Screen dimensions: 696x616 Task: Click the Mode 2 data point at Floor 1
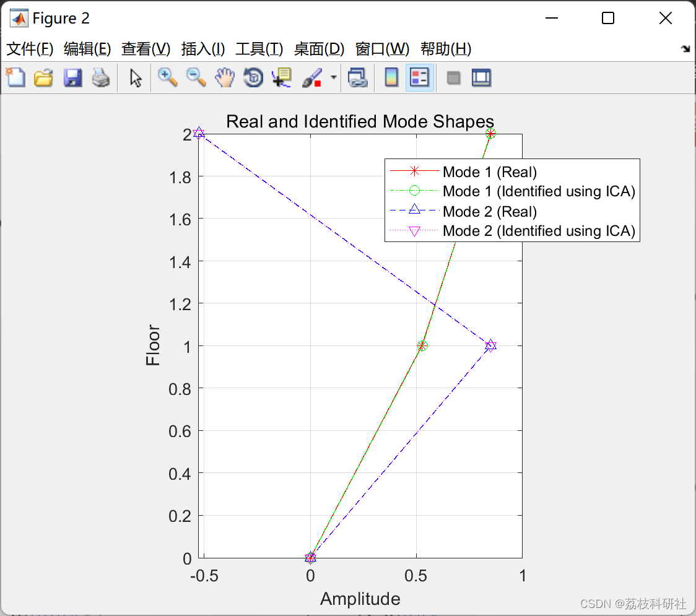coord(490,345)
